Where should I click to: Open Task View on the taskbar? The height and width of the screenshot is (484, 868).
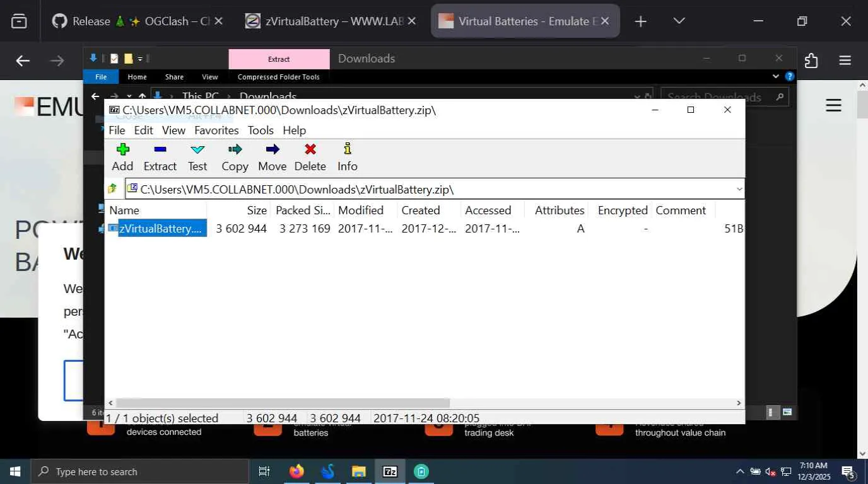coord(264,471)
